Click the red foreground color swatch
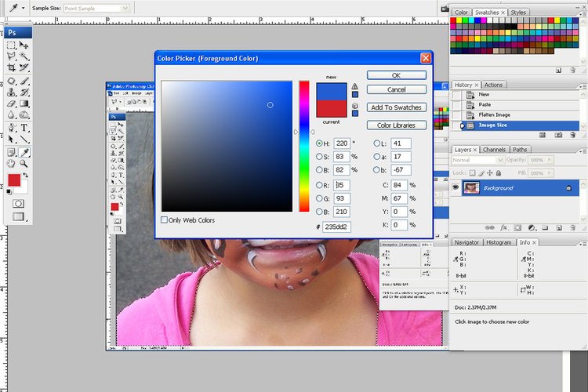 coord(14,180)
